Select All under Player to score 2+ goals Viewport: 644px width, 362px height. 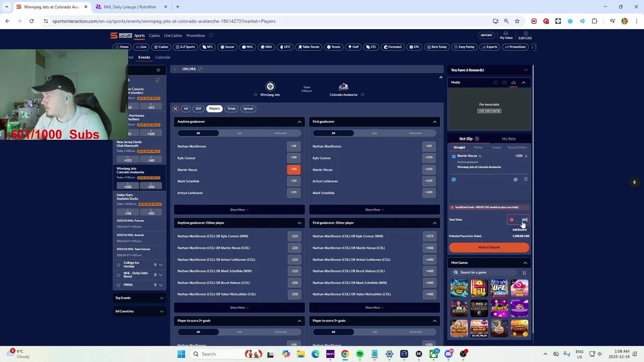coord(198,332)
